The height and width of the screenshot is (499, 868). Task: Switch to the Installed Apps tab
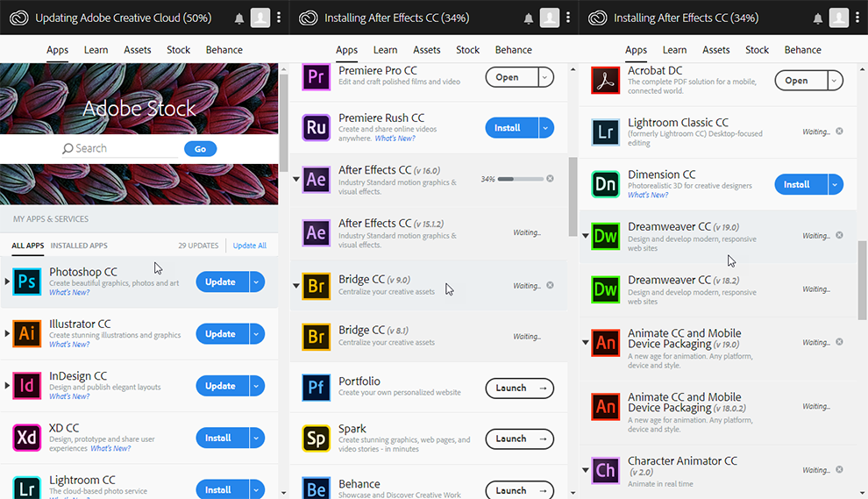[x=79, y=246]
